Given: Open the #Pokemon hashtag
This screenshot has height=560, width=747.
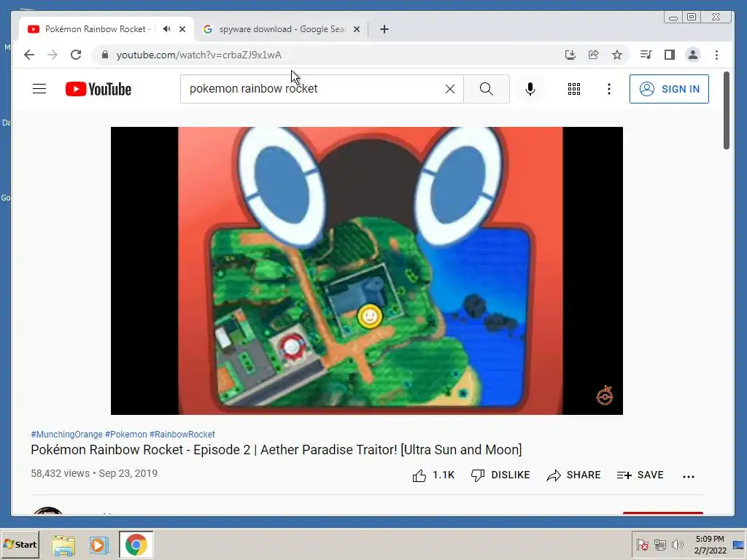Looking at the screenshot, I should coord(125,435).
